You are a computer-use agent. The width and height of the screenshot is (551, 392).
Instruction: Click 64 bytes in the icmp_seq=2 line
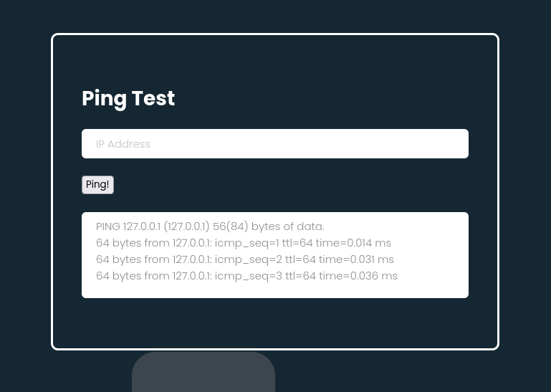(x=119, y=259)
